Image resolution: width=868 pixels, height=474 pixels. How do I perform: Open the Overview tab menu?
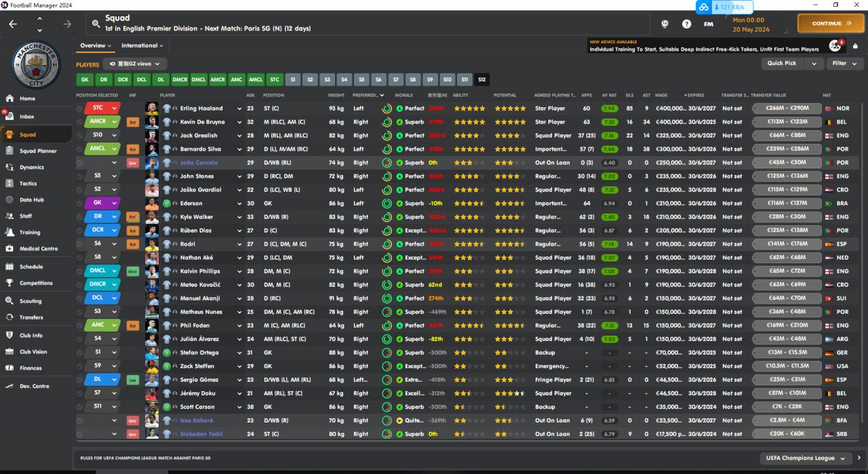(94, 45)
